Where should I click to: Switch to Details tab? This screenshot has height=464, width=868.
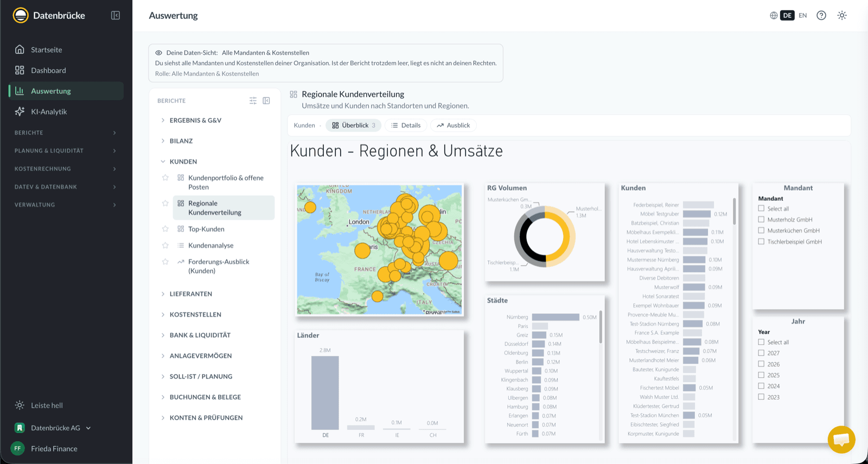pos(406,125)
